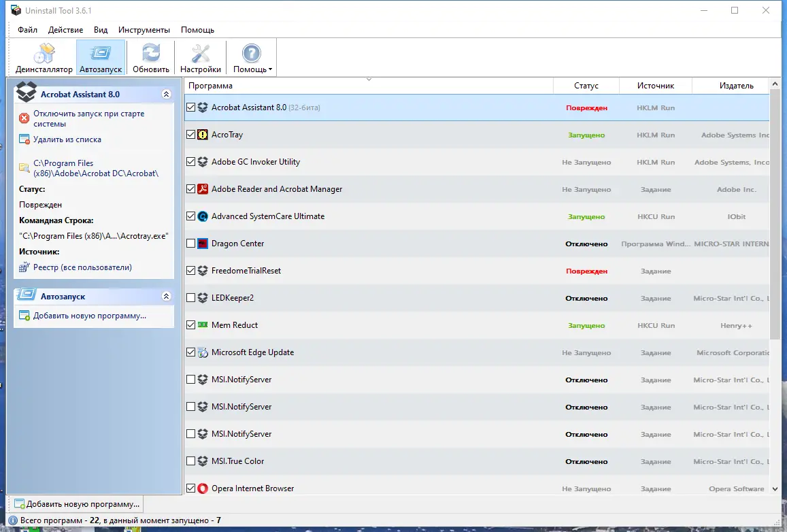Click the registry icon beside Реестр
787x532 pixels.
(24, 267)
